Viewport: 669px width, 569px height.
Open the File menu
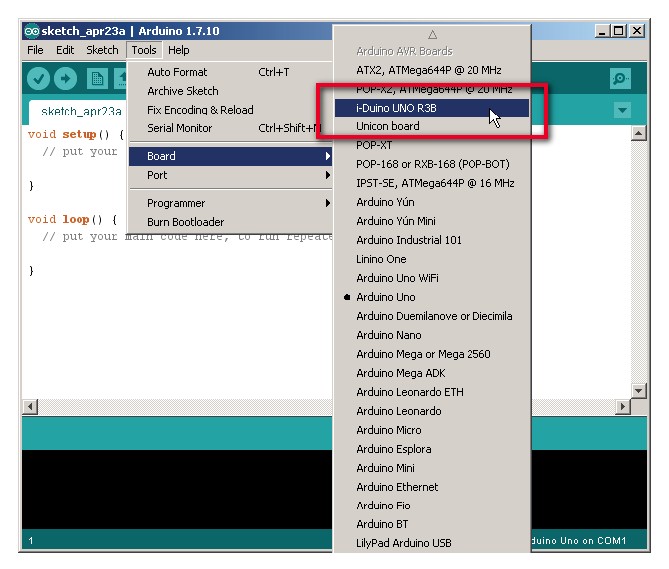pos(35,50)
